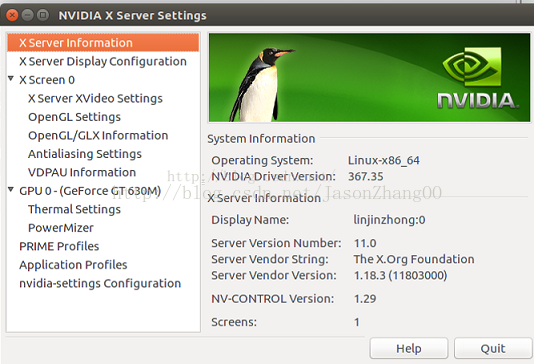
Task: Click the System Information heading
Action: click(x=261, y=139)
